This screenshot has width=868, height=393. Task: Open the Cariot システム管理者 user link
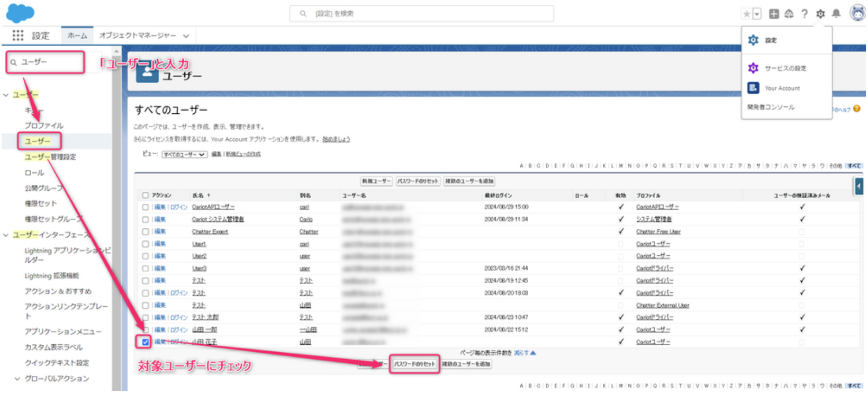pyautogui.click(x=218, y=219)
